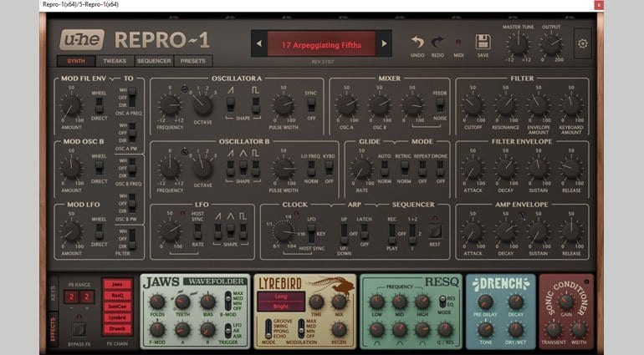Toggle Oscillator B triangle shape switch
Viewport: 644px width, 355px height.
tap(243, 168)
